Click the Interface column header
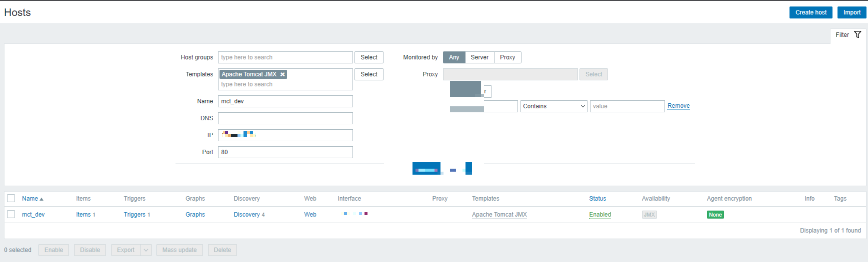 [x=349, y=199]
